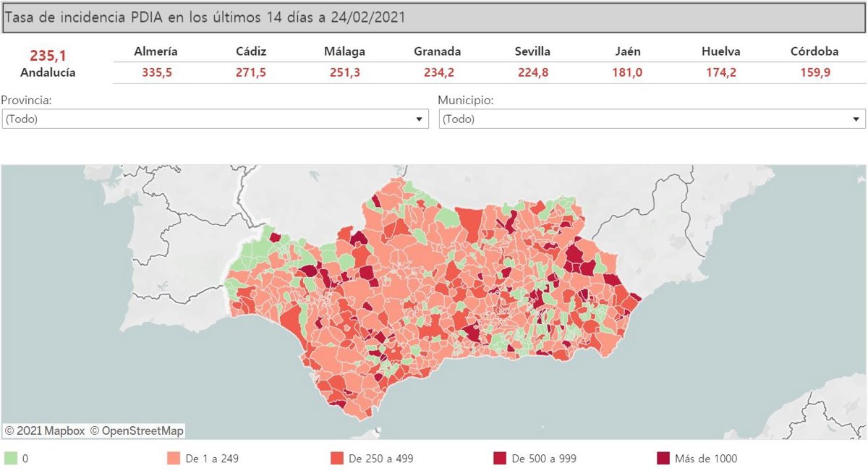Image resolution: width=868 pixels, height=471 pixels.
Task: Click the Andalucía total 235,1
Action: pos(48,56)
